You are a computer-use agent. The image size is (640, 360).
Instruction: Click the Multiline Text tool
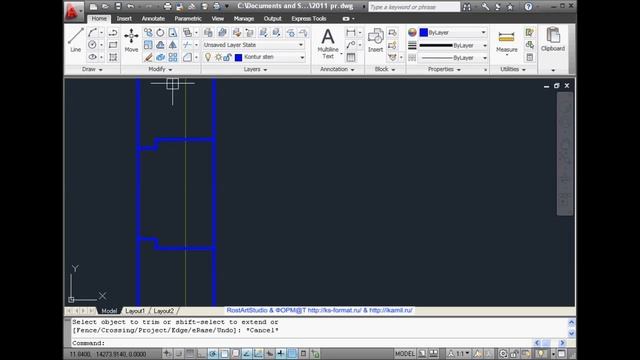tap(328, 43)
